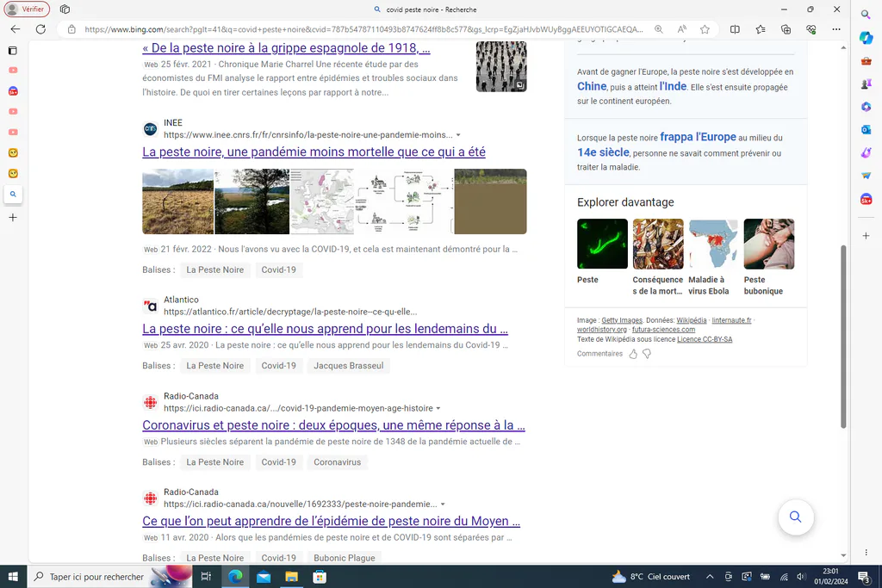
Task: Launch Copilot from the sidebar
Action: click(x=866, y=38)
